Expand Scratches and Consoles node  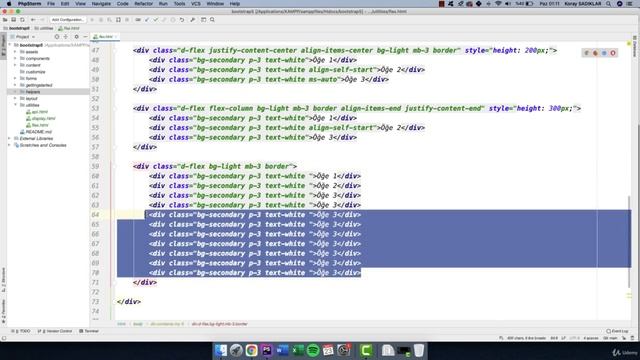10,145
